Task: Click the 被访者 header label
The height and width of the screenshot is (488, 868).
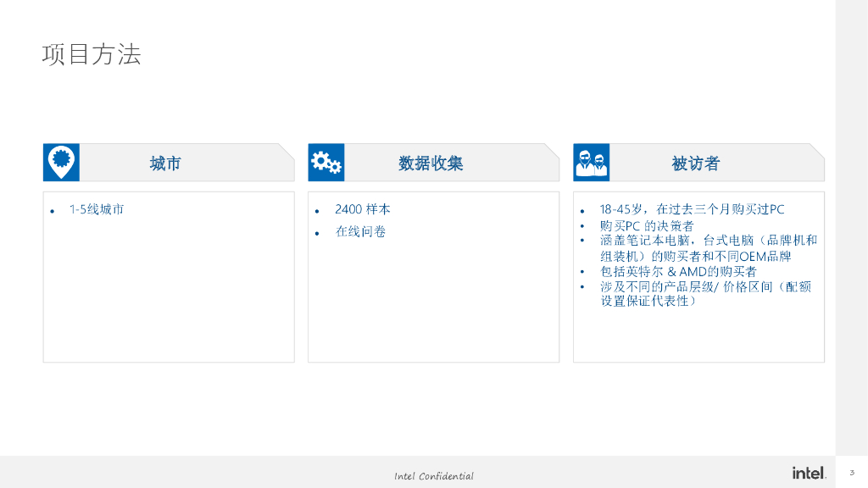Action: point(696,164)
